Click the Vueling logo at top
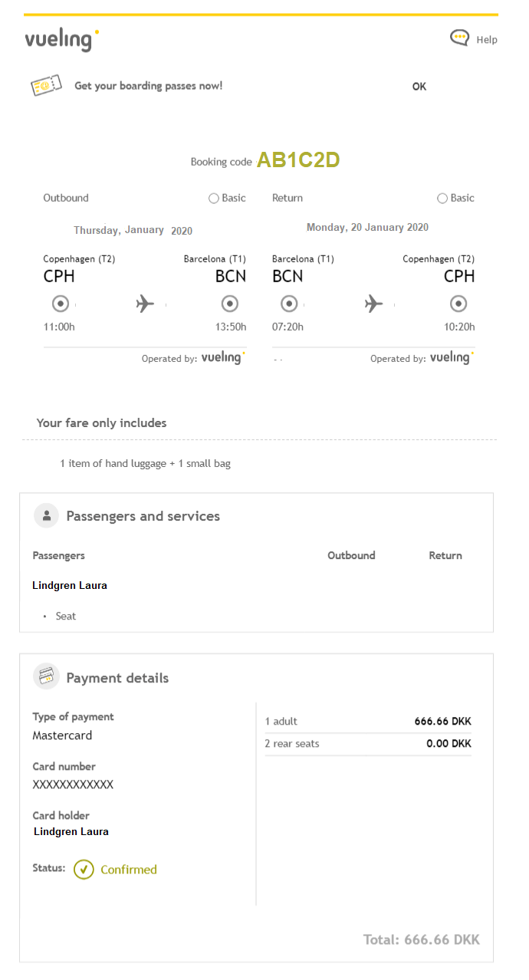This screenshot has height=980, width=529. [61, 39]
